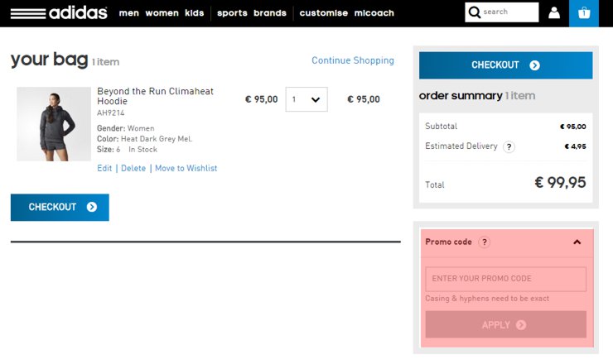The image size is (613, 364).
Task: Open the quantity dropdown for the hoodie
Action: click(306, 99)
